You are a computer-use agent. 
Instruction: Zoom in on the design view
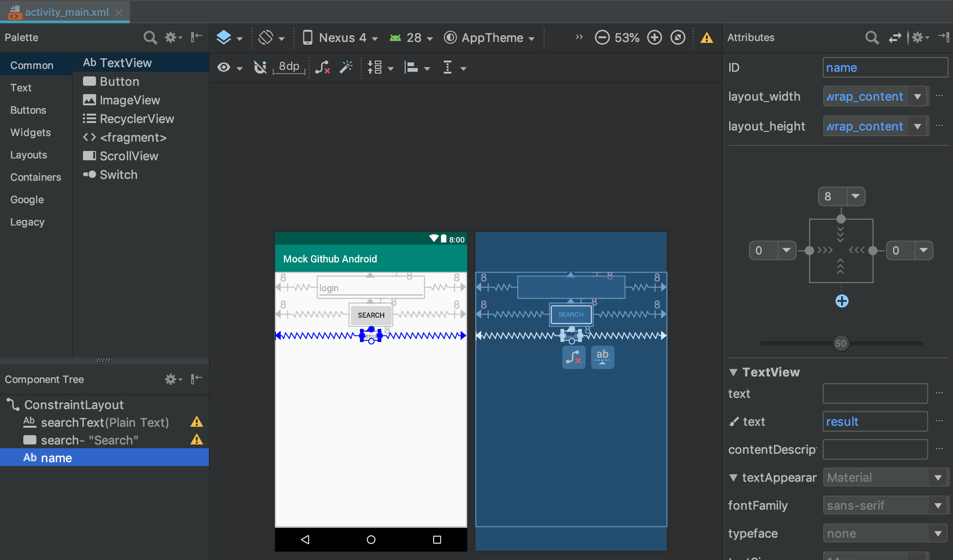coord(655,37)
